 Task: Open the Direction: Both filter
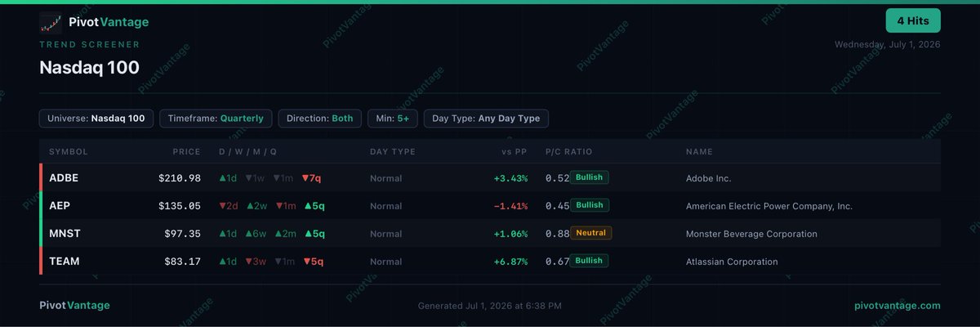(320, 119)
